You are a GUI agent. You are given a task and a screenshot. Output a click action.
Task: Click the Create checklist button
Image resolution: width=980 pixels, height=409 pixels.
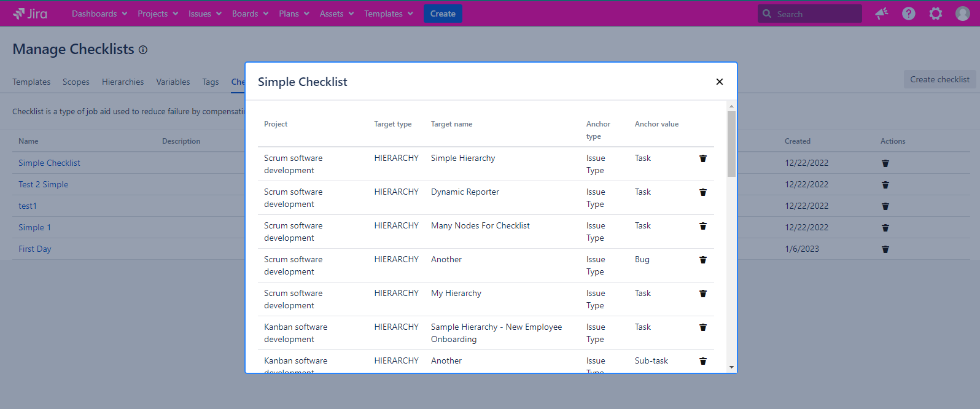[x=939, y=79]
